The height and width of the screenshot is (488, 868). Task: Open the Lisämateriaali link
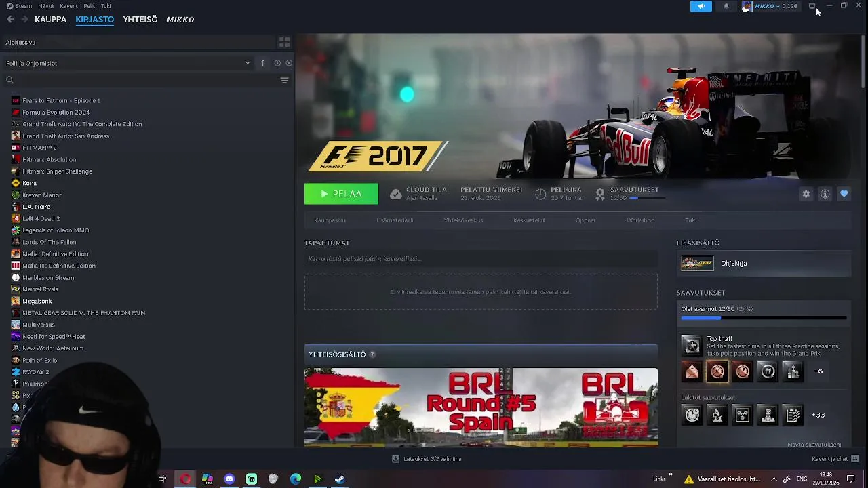click(395, 220)
